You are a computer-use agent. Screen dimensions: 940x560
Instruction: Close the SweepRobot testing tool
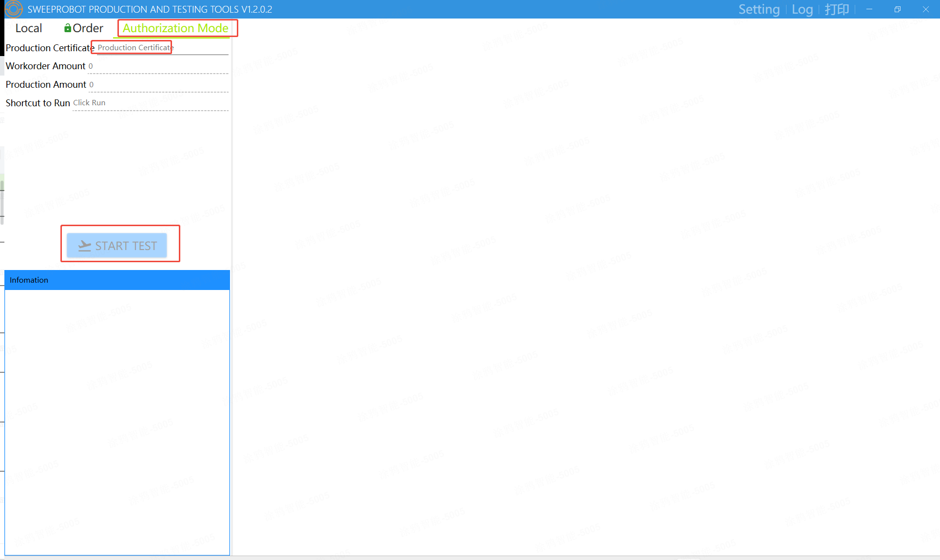point(926,9)
